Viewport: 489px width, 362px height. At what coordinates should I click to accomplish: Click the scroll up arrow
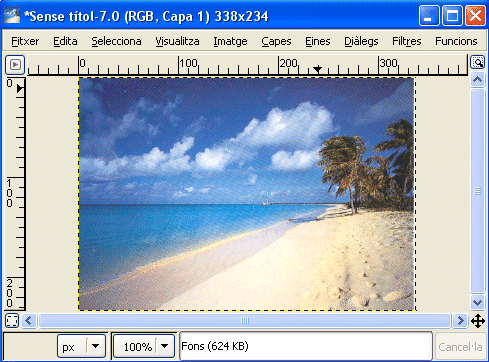[x=477, y=80]
